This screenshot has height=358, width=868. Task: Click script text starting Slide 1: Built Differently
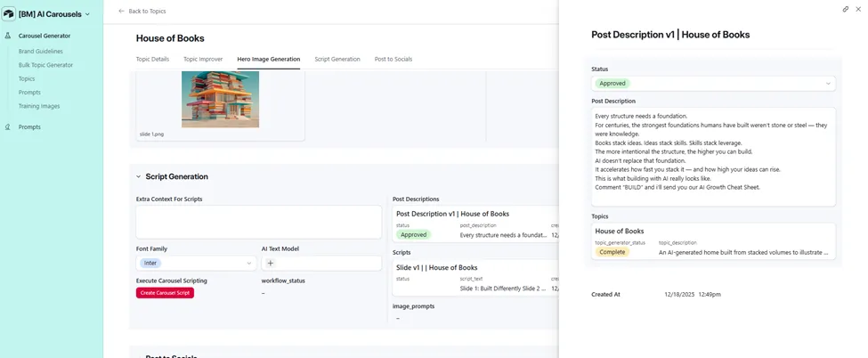tap(503, 289)
